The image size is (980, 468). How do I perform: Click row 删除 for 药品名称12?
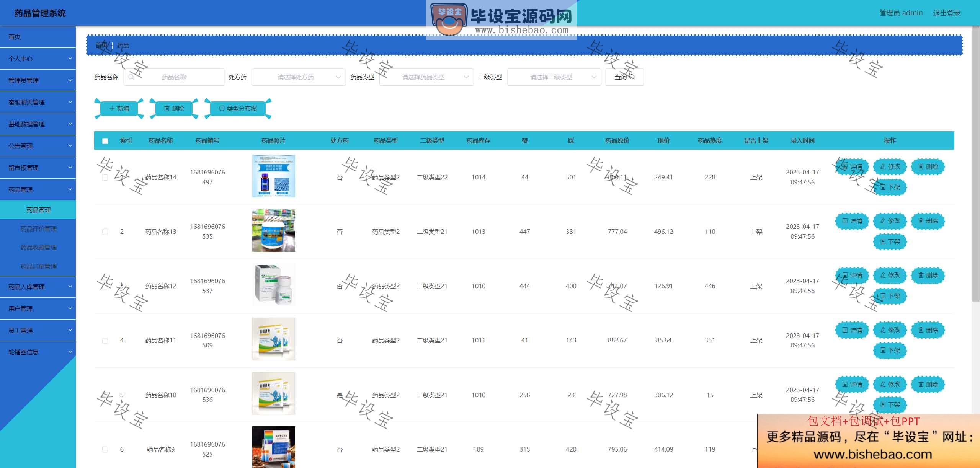tap(928, 276)
